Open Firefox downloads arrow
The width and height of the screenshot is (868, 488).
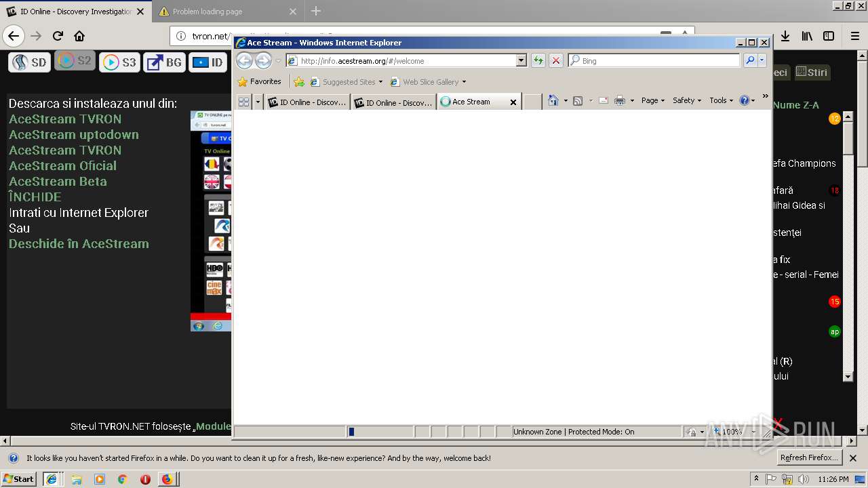point(785,36)
